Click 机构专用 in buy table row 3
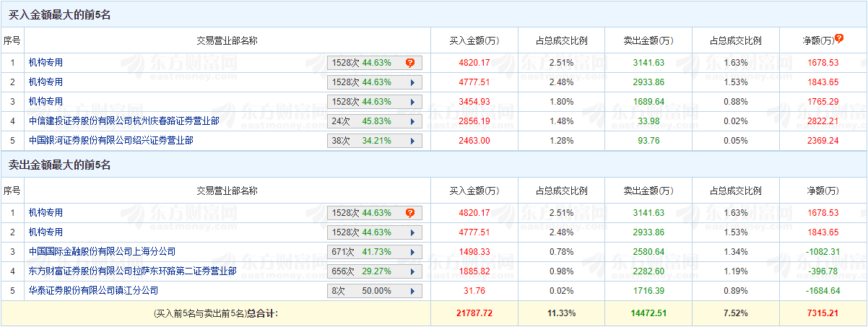 pos(45,102)
